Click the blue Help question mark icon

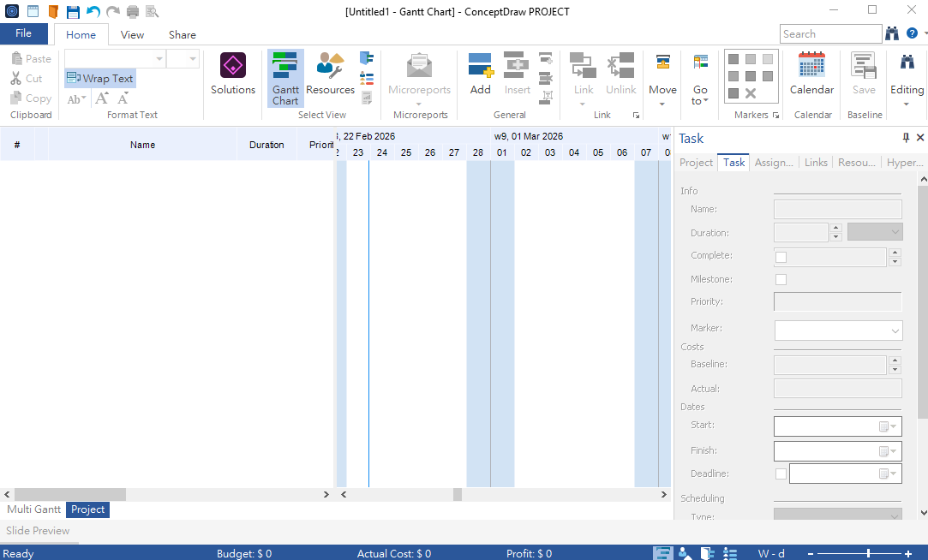pos(912,33)
